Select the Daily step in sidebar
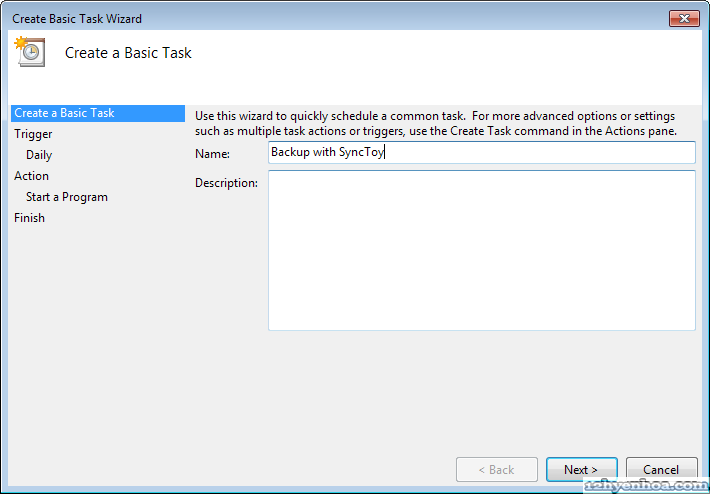This screenshot has height=494, width=710. pos(39,155)
